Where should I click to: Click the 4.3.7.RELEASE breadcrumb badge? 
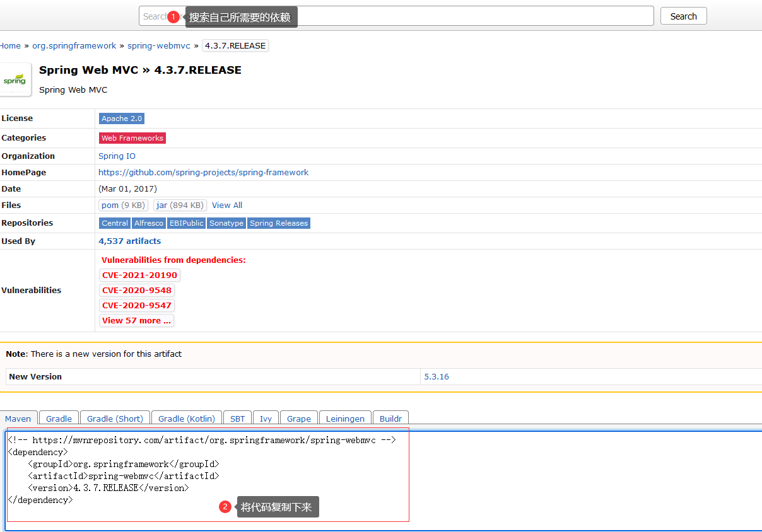pyautogui.click(x=235, y=46)
